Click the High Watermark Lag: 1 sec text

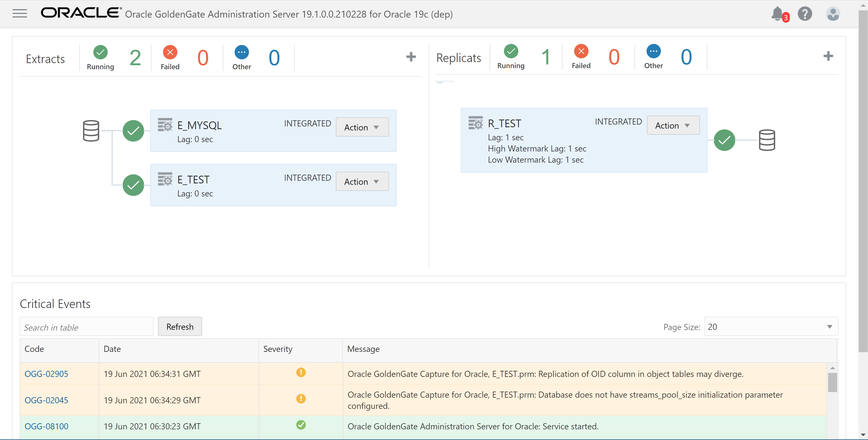537,149
